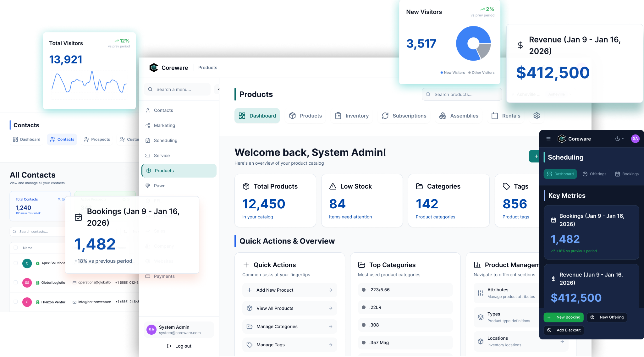
Task: Toggle the Name header select-all checkbox
Action: 16,248
